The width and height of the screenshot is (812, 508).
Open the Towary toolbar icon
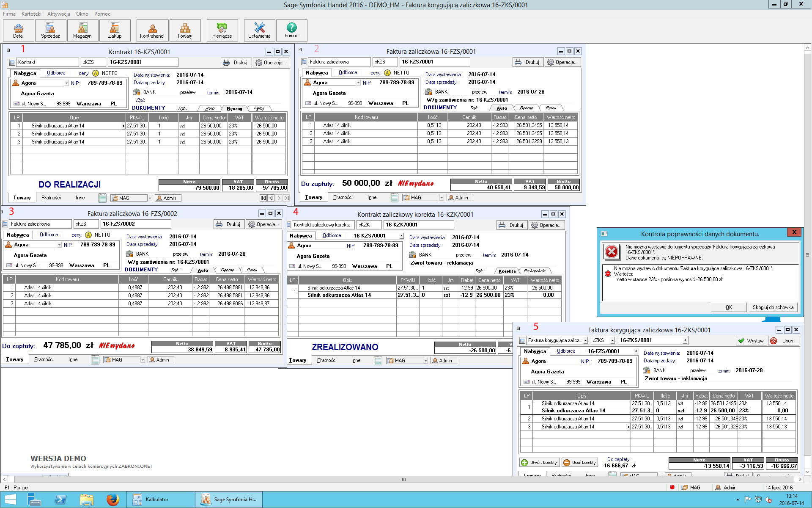coord(185,30)
